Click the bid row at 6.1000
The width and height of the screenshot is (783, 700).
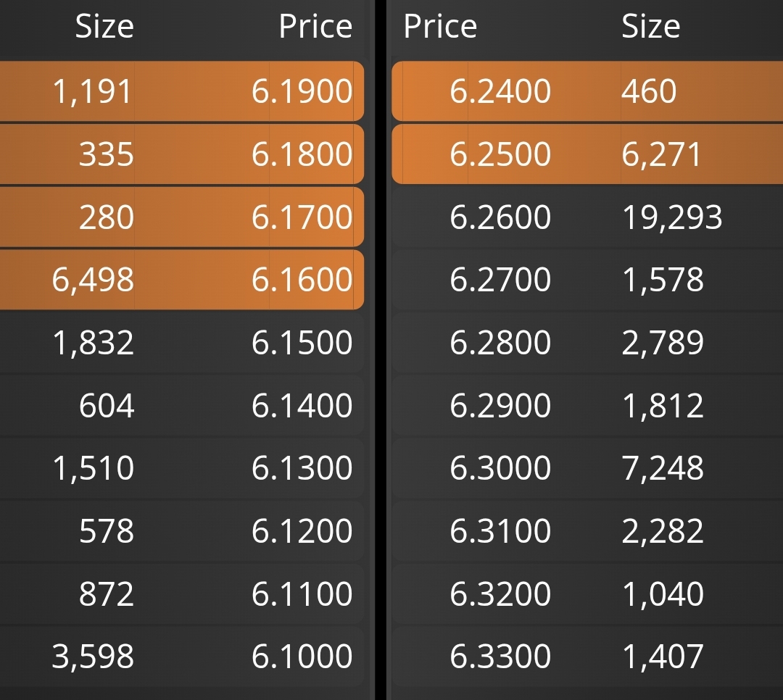182,656
